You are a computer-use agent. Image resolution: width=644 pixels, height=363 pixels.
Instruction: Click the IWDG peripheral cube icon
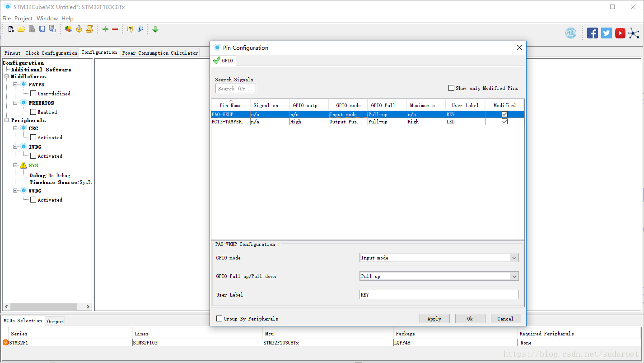[x=24, y=146]
